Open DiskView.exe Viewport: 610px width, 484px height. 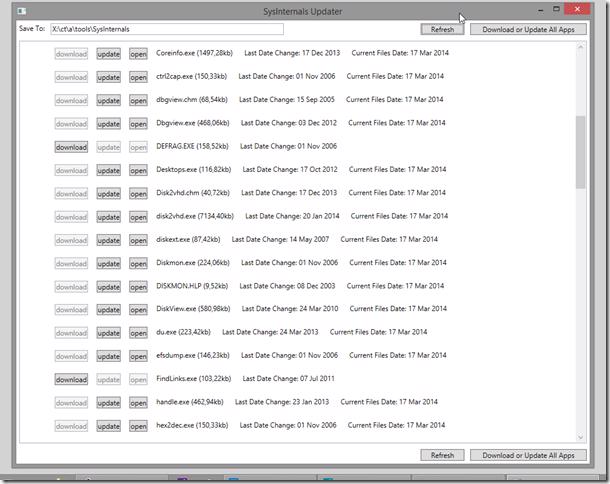click(138, 310)
